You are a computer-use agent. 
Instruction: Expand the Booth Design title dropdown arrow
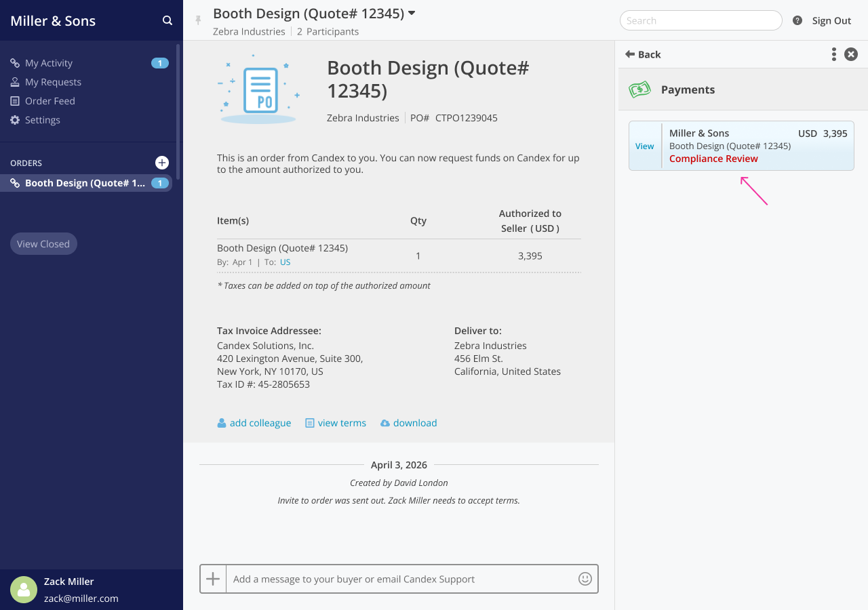[412, 13]
